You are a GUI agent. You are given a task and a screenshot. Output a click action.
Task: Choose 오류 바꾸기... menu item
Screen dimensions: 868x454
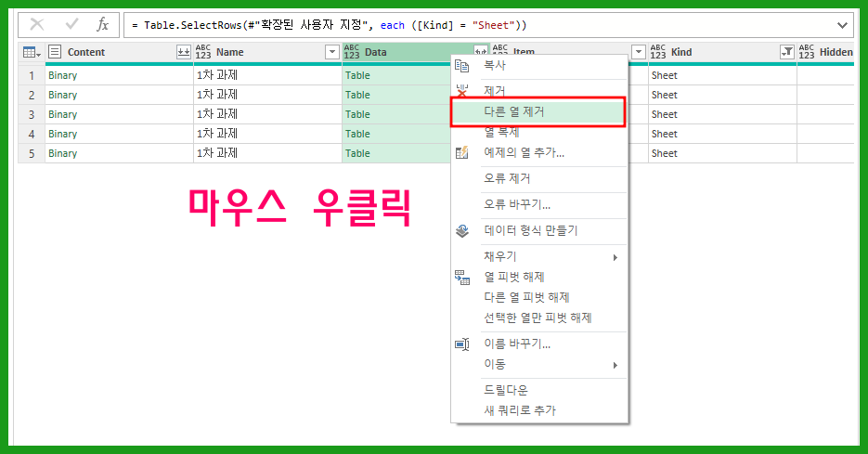539,204
